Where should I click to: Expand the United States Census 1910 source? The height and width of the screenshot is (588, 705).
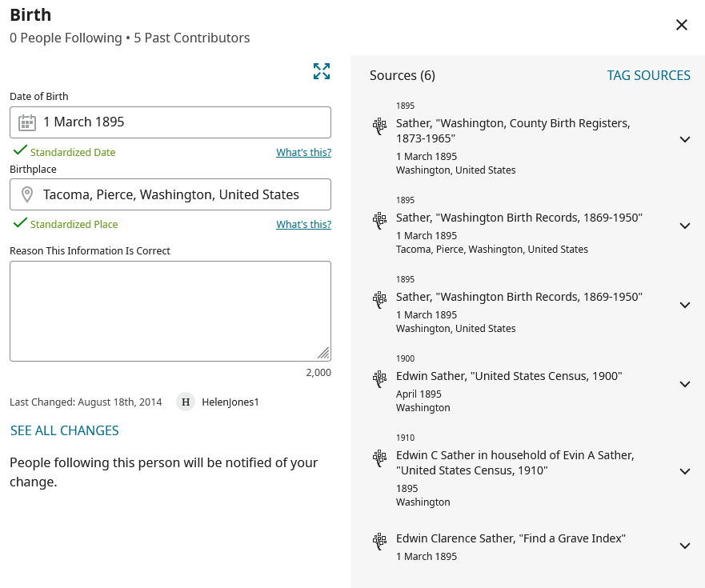click(x=684, y=471)
